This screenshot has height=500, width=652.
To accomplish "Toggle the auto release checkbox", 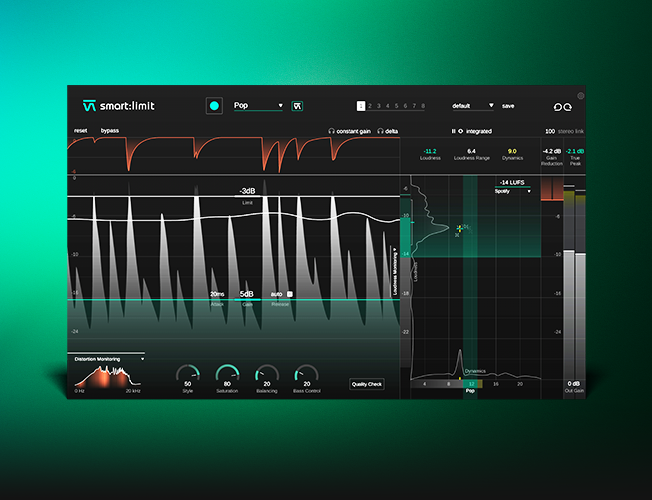I will pos(290,294).
